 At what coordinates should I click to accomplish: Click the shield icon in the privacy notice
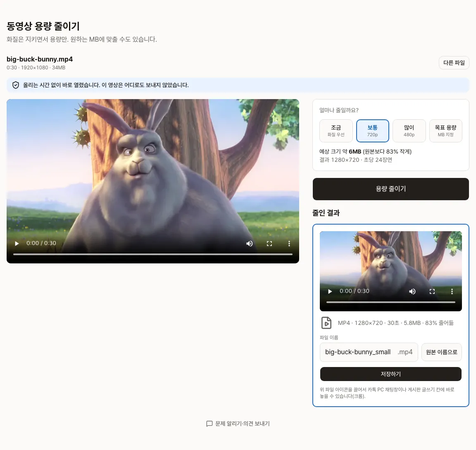coord(15,85)
